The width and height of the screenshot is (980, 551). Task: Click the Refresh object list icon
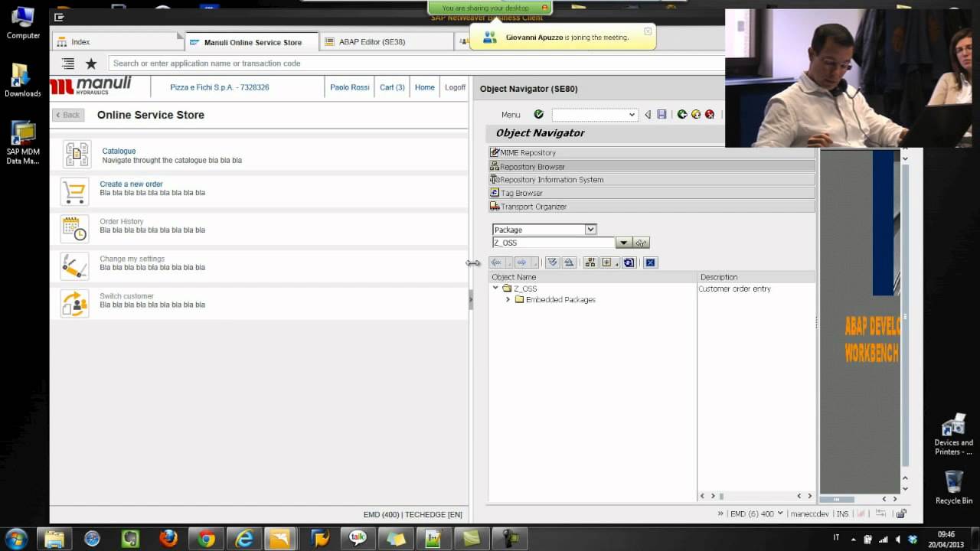(x=629, y=262)
